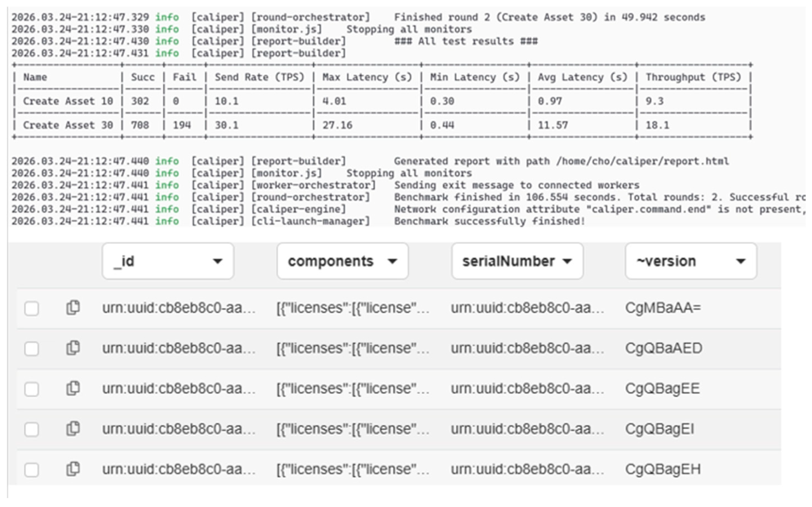The image size is (812, 507).
Task: Open the ~version column dropdown
Action: (x=691, y=261)
